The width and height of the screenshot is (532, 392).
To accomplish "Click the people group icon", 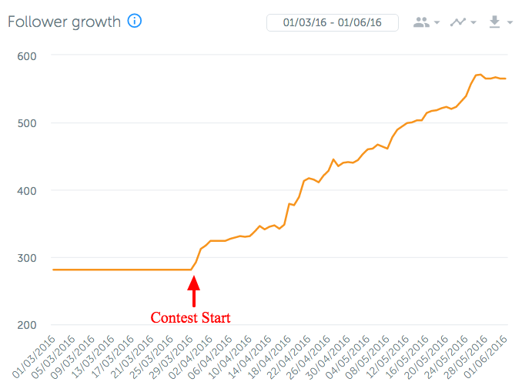I will pyautogui.click(x=421, y=22).
